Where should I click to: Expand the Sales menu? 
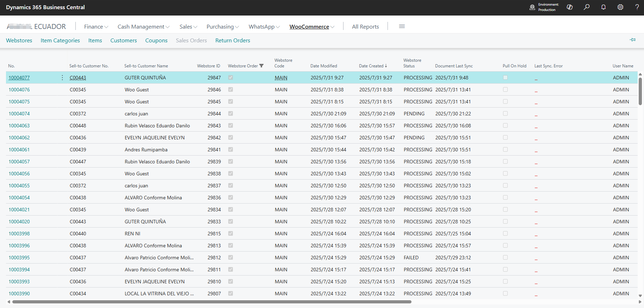point(188,27)
